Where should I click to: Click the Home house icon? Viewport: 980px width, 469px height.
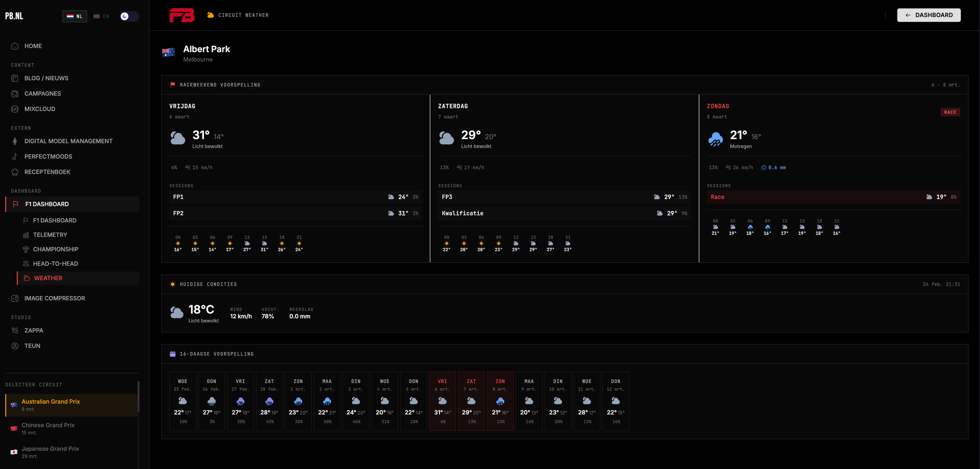[x=15, y=46]
